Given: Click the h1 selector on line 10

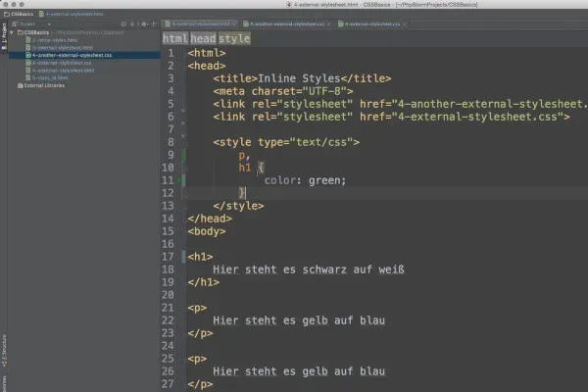Looking at the screenshot, I should point(244,168).
